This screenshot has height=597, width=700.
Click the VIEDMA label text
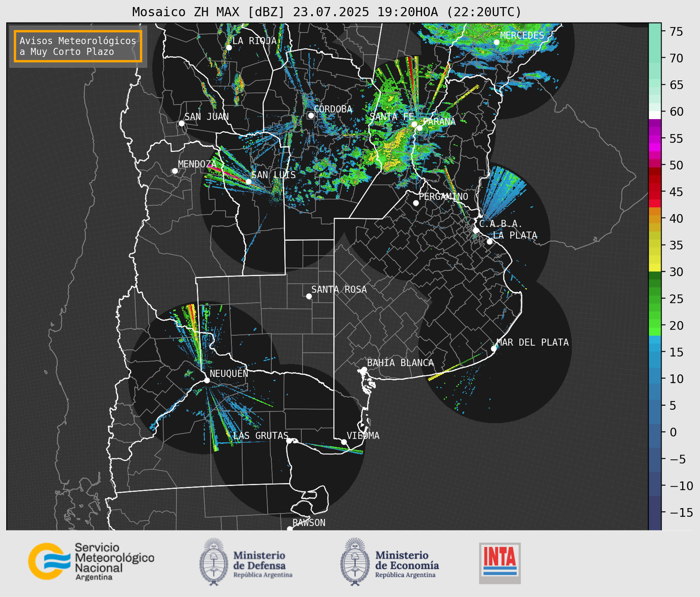tap(363, 436)
